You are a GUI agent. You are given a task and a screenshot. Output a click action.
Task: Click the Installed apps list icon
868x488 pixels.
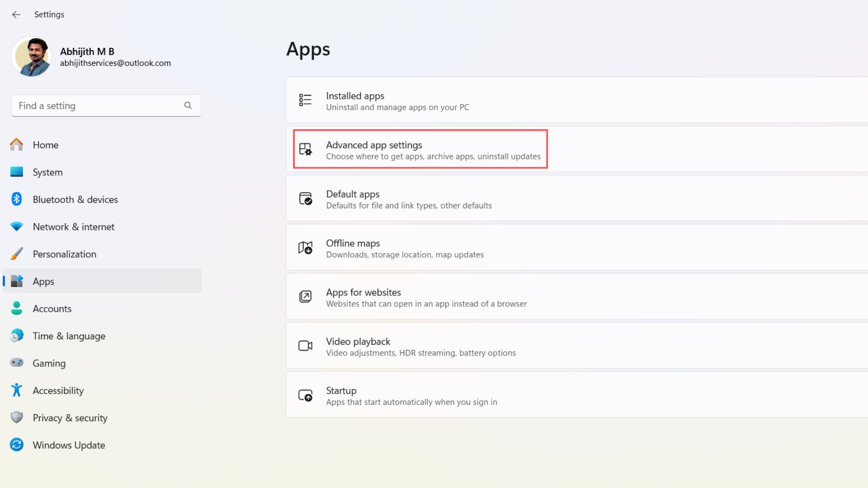click(x=305, y=100)
